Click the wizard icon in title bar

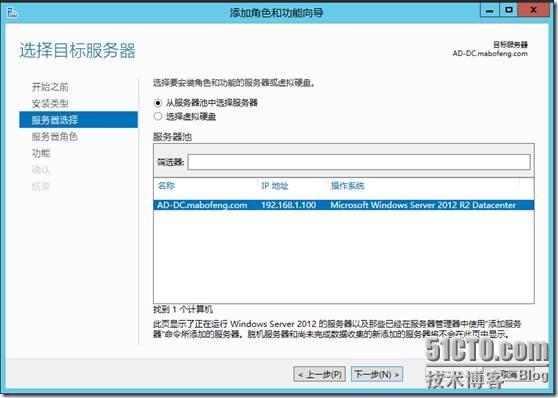[12, 14]
